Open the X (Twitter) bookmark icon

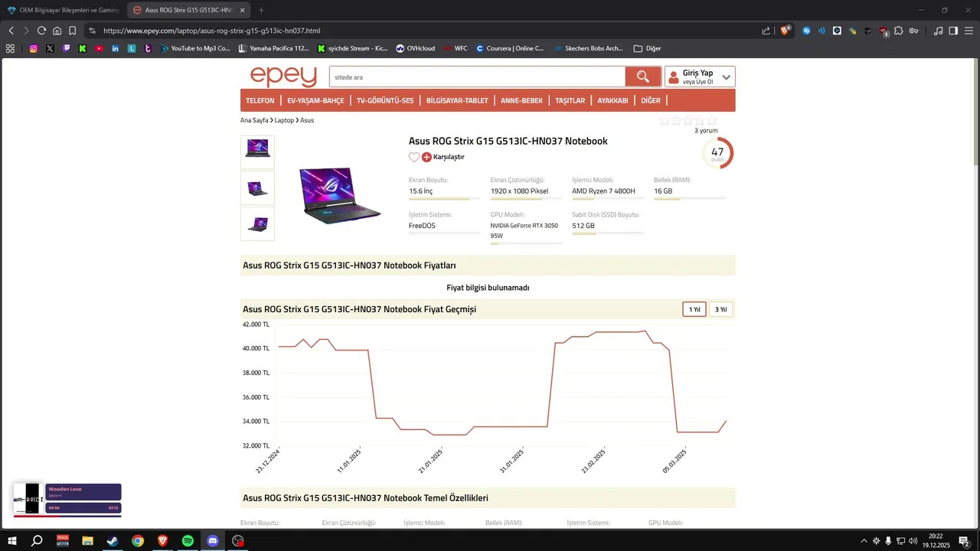point(50,48)
